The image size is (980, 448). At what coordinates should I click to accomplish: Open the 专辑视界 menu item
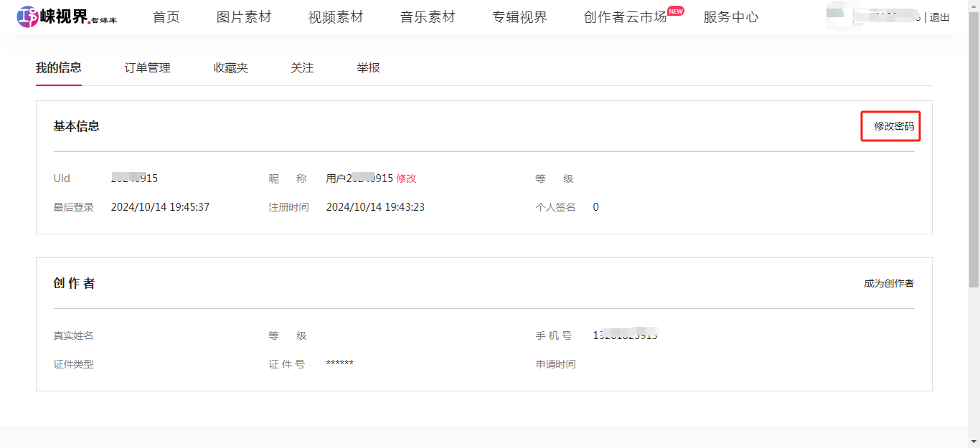[x=519, y=17]
